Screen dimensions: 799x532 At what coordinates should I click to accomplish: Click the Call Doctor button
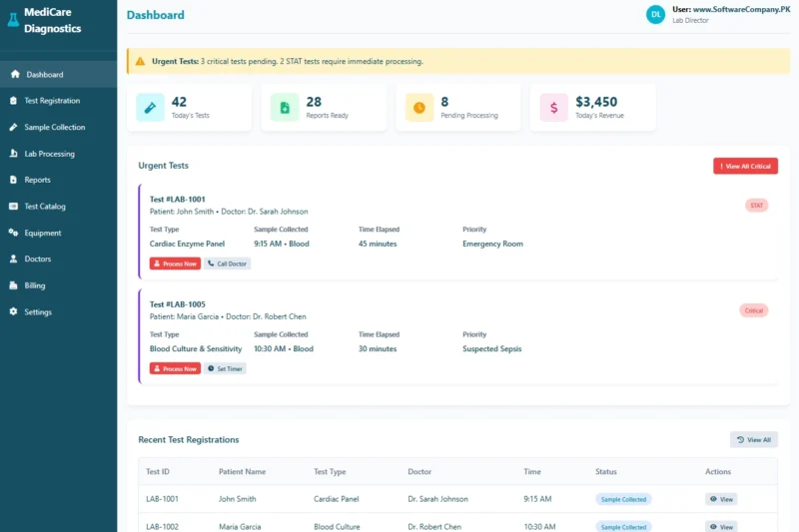[228, 264]
